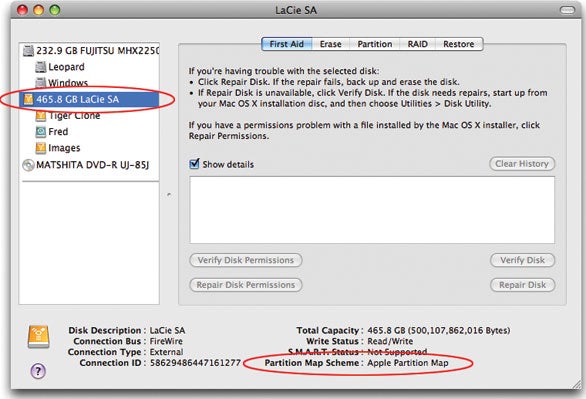
Task: Click the large FireWire disk icon at bottom
Action: click(38, 337)
